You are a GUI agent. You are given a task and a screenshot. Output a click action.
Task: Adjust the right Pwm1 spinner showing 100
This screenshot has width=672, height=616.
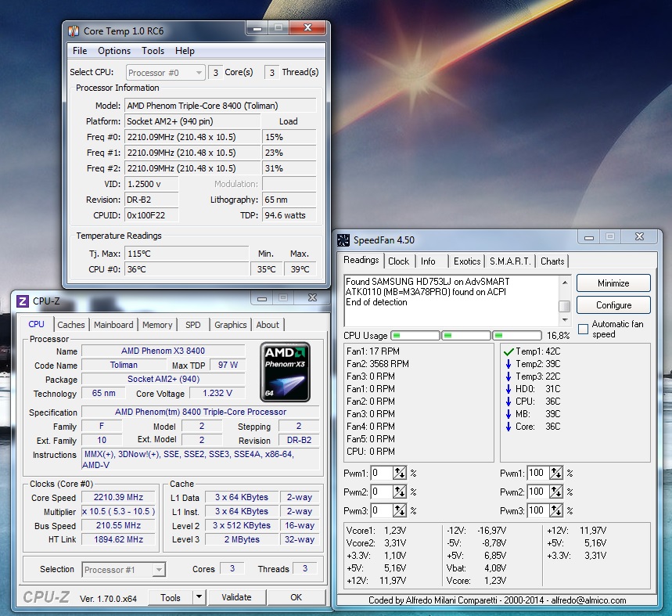[x=556, y=474]
